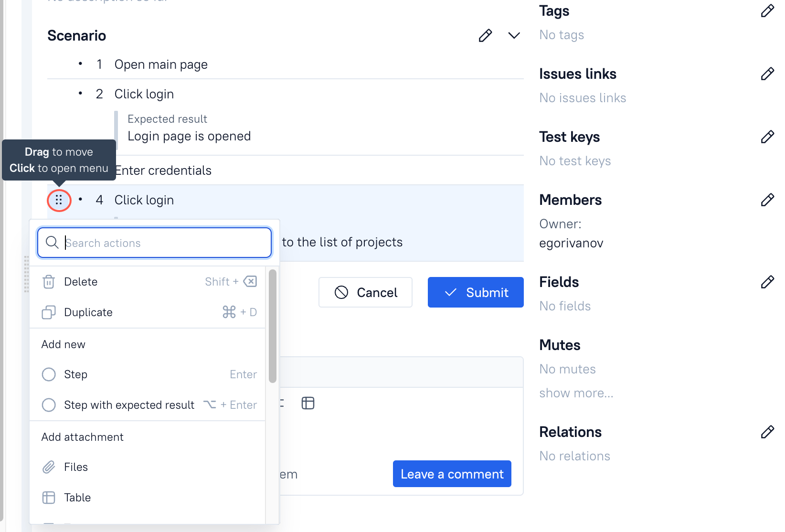Open Members editing with the pencil icon
The width and height of the screenshot is (785, 532).
(768, 200)
